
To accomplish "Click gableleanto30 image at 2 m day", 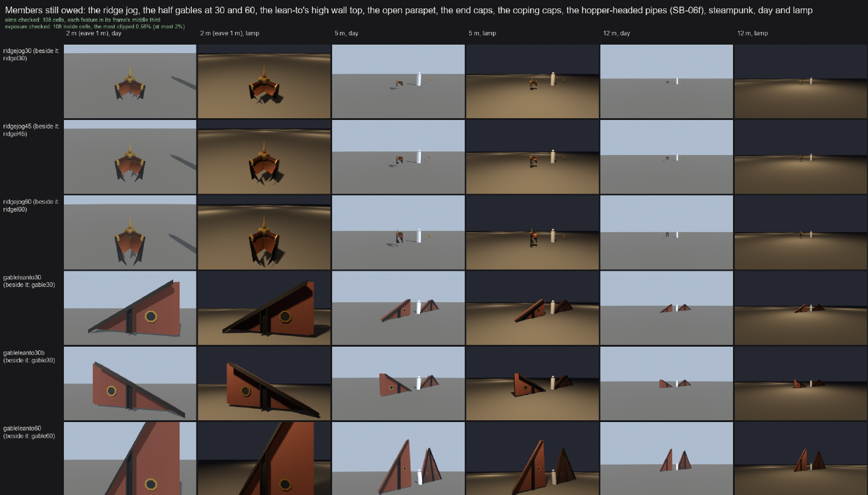I will pos(130,307).
